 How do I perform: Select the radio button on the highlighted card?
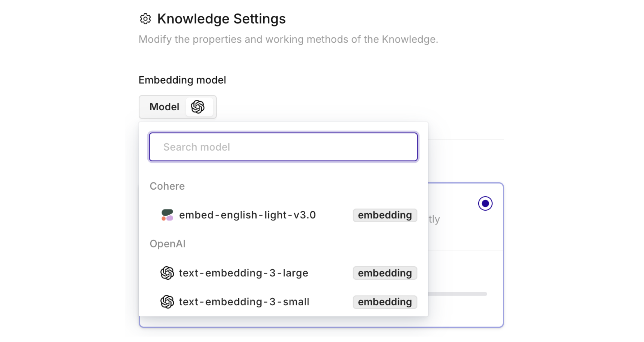pyautogui.click(x=485, y=204)
